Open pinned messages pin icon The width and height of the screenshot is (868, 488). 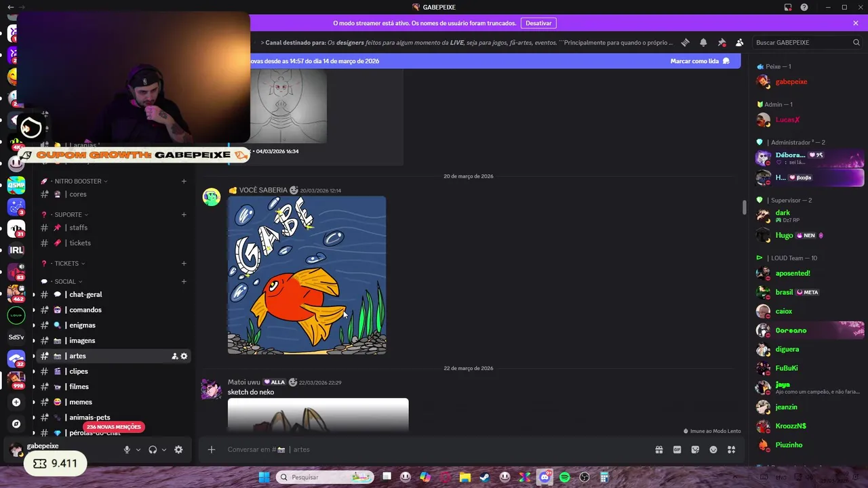click(722, 42)
